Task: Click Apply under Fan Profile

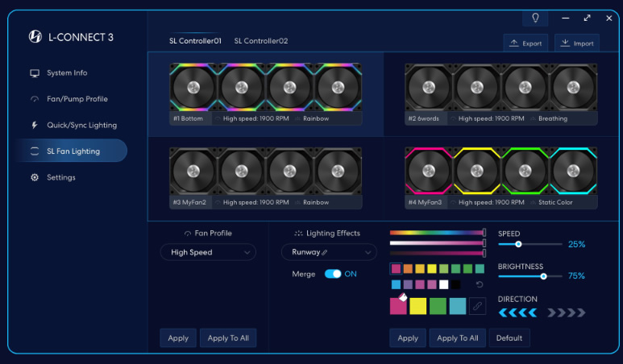Action: 178,338
